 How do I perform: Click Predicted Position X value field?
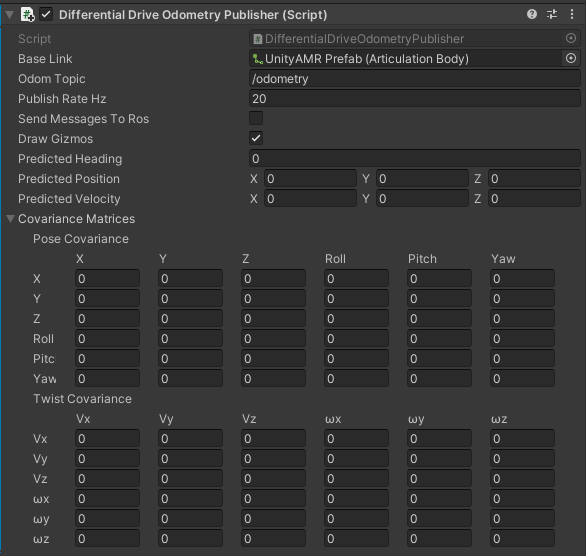pyautogui.click(x=310, y=179)
